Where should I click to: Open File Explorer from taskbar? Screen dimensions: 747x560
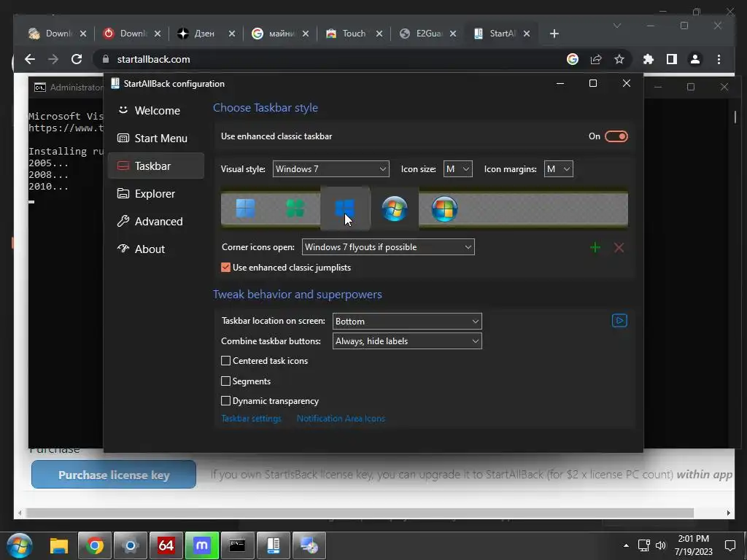[x=59, y=545]
